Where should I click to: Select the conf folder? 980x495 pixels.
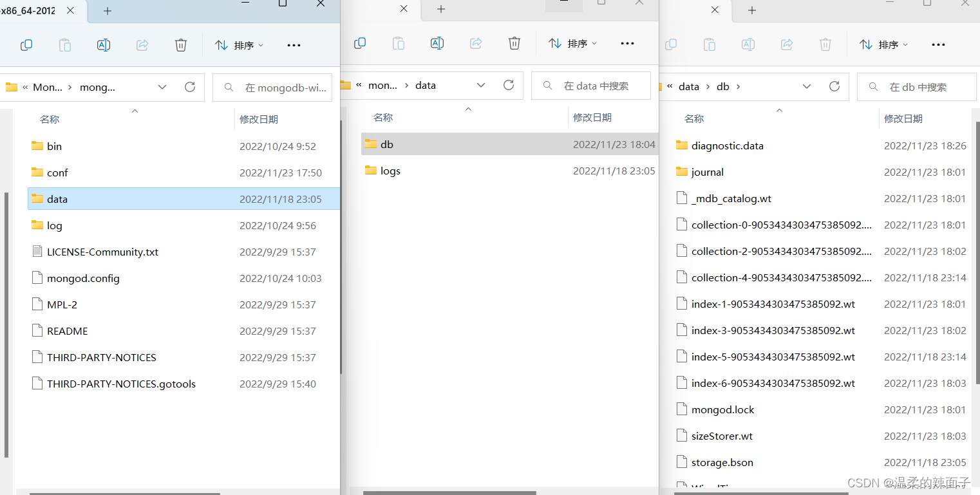point(184,173)
